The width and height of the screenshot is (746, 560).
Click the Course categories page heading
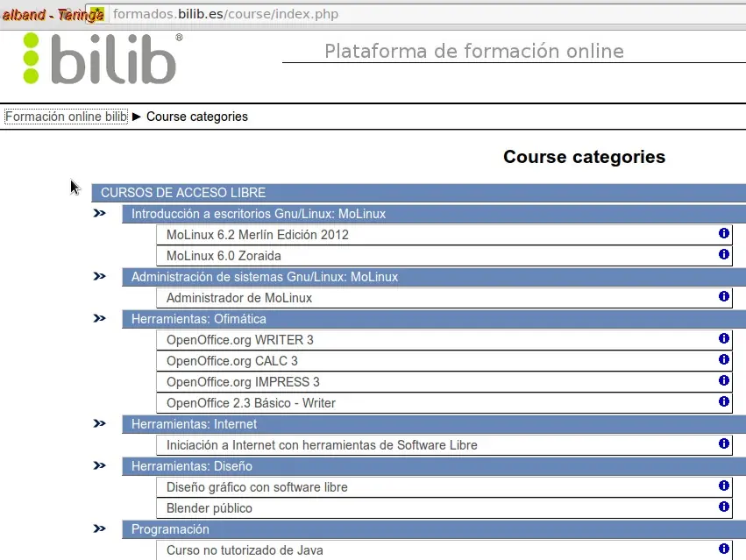point(584,157)
